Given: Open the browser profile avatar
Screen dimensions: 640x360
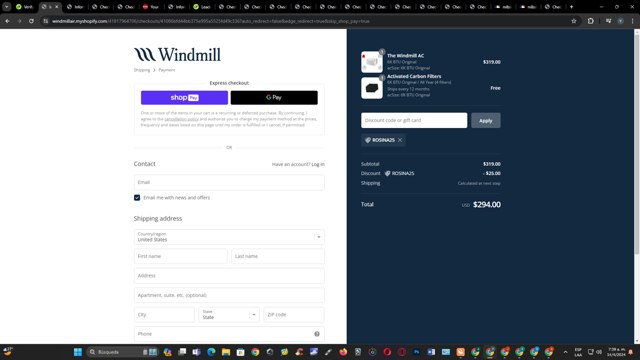Looking at the screenshot, I should (620, 21).
